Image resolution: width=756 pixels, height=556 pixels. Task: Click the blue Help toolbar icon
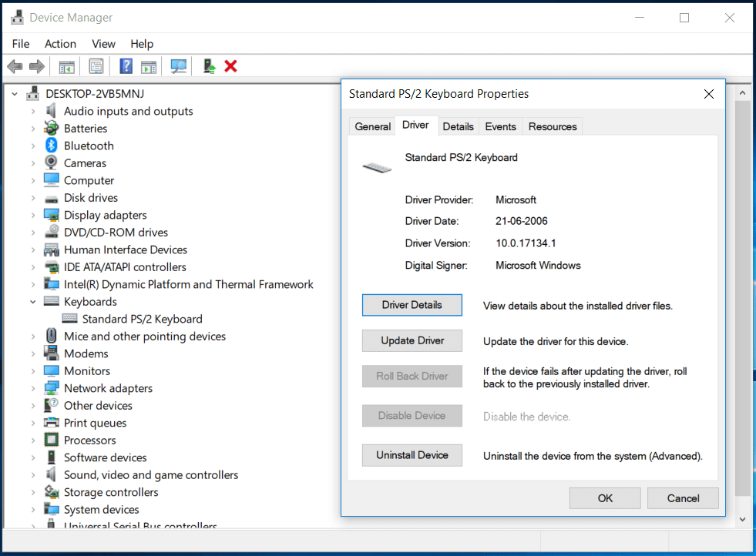pyautogui.click(x=126, y=66)
